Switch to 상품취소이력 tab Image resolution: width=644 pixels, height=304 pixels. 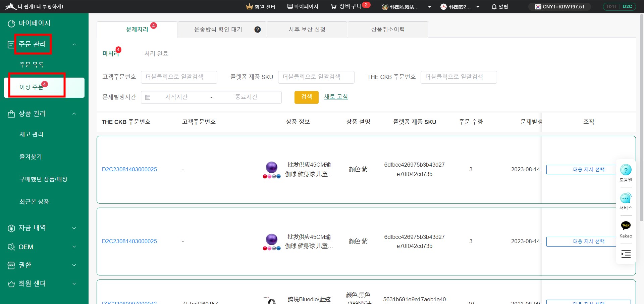388,30
